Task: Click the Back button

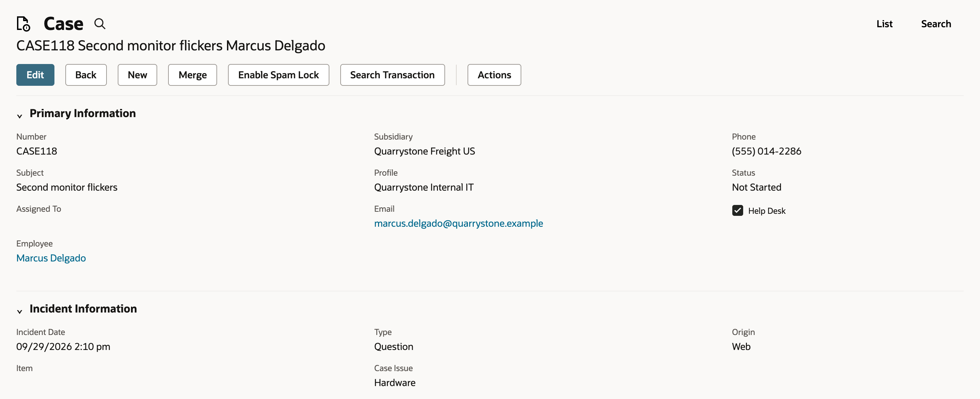Action: (x=86, y=75)
